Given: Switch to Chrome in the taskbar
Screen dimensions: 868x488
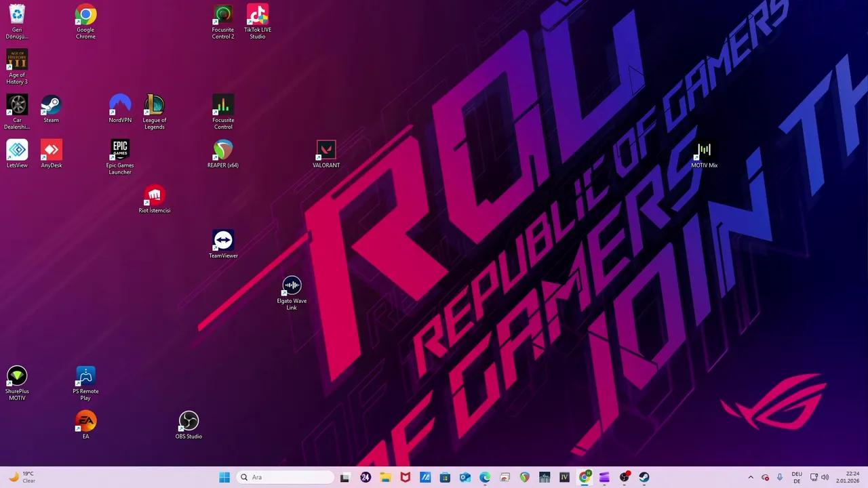Looking at the screenshot, I should [584, 477].
